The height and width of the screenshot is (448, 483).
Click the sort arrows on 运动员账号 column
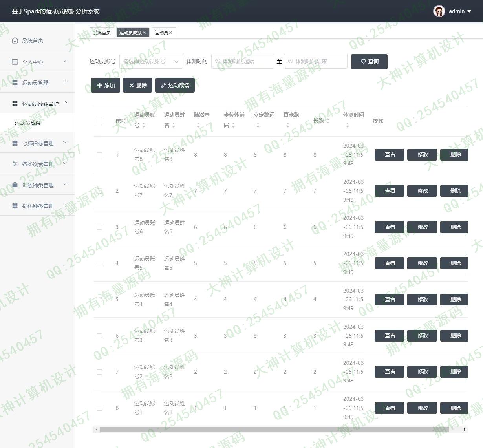click(x=144, y=125)
